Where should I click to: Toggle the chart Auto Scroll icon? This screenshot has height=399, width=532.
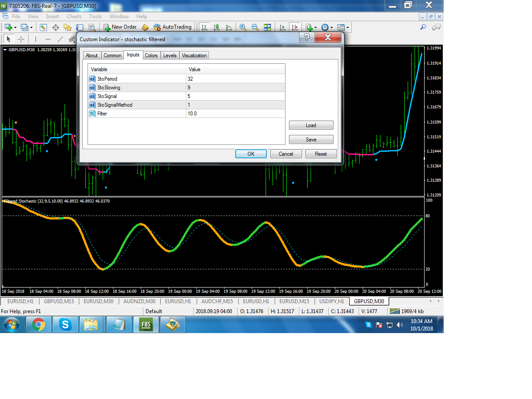[x=282, y=27]
